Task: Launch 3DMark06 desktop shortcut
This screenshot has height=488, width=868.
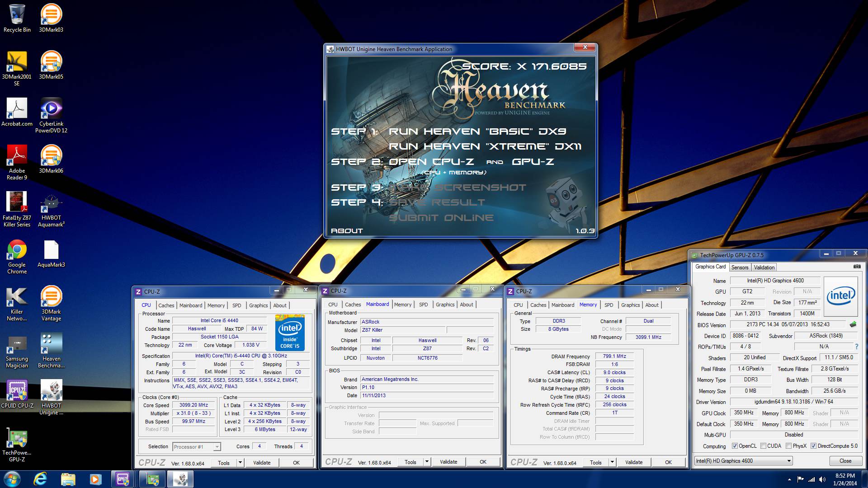Action: coord(51,159)
